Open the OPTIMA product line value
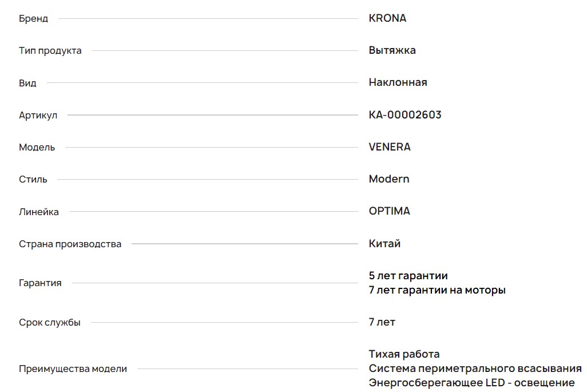 point(389,211)
